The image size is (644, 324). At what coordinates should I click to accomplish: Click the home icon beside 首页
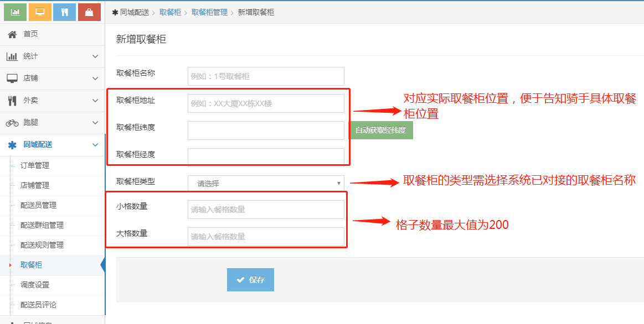click(x=12, y=34)
